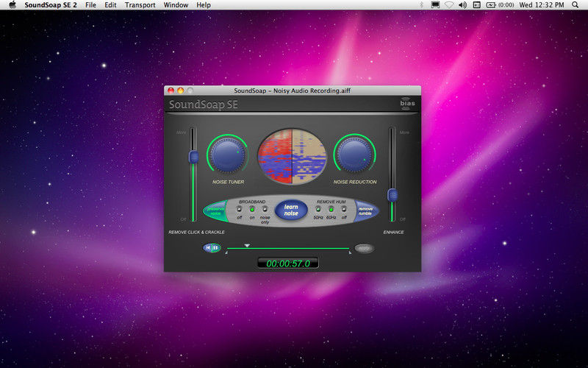
Task: Click the bias logo
Action: coord(407,103)
